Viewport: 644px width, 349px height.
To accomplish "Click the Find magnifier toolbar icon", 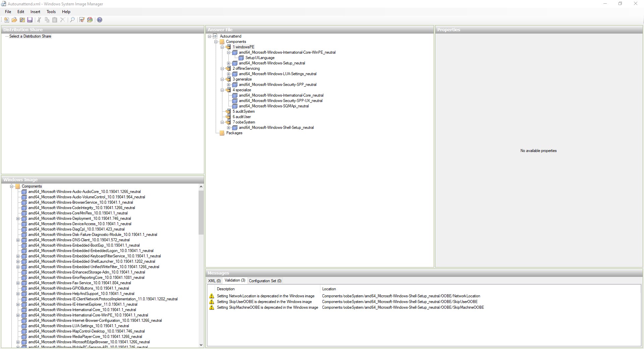I will [x=72, y=20].
